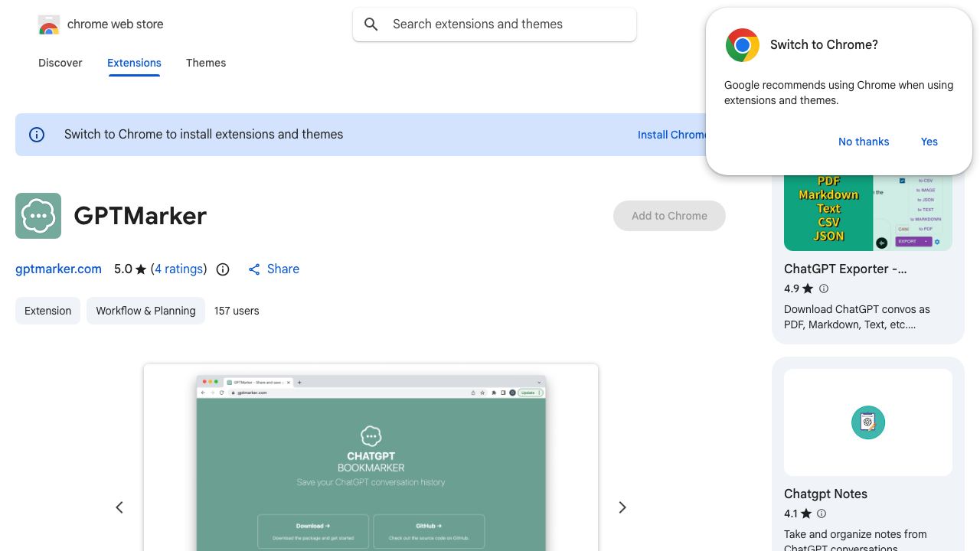Click the Share icon
Viewport: 980px width, 551px height.
[x=254, y=269]
